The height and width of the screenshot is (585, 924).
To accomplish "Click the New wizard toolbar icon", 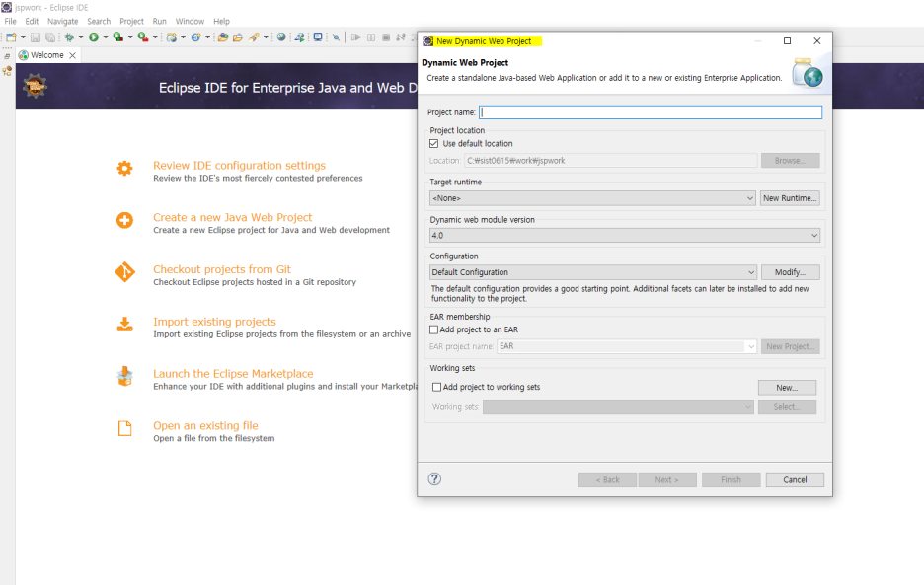I will pos(11,37).
